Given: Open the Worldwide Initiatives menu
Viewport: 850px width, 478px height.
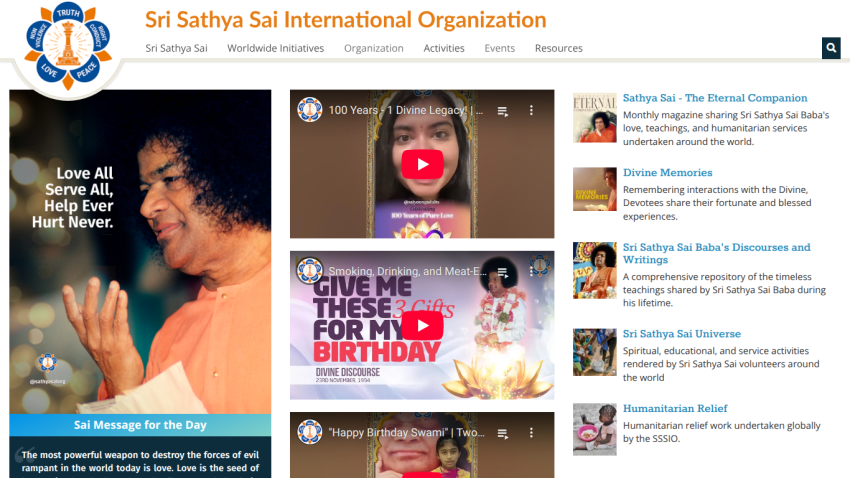Looking at the screenshot, I should coord(275,48).
